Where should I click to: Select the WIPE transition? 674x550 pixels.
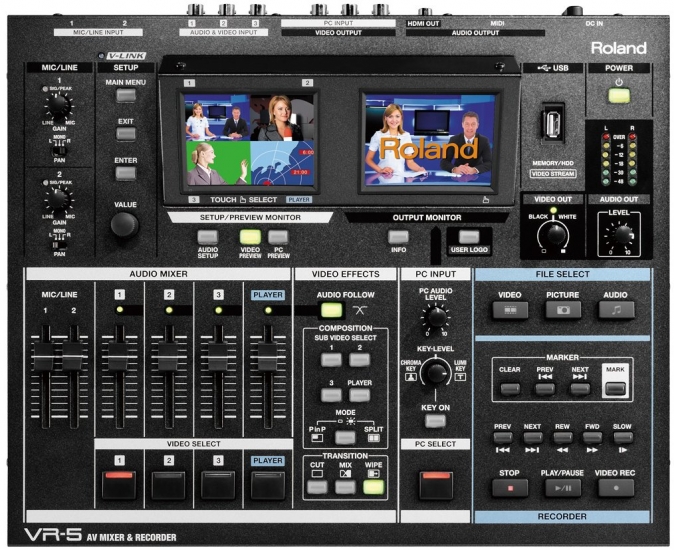(x=373, y=487)
